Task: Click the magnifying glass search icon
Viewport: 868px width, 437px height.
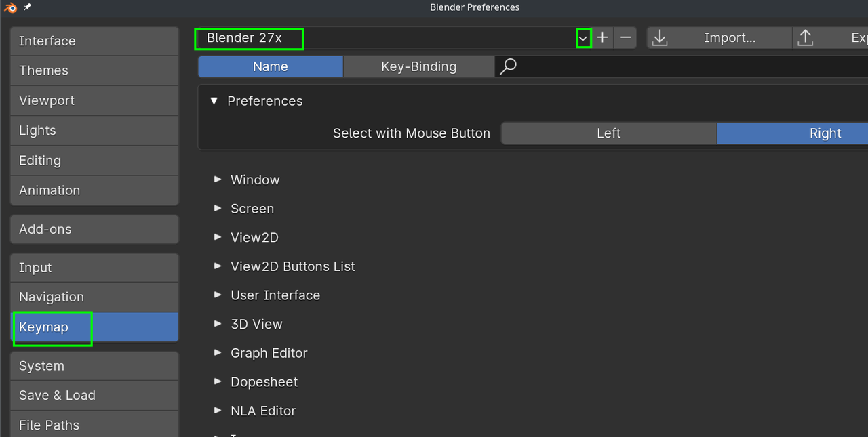Action: 508,66
